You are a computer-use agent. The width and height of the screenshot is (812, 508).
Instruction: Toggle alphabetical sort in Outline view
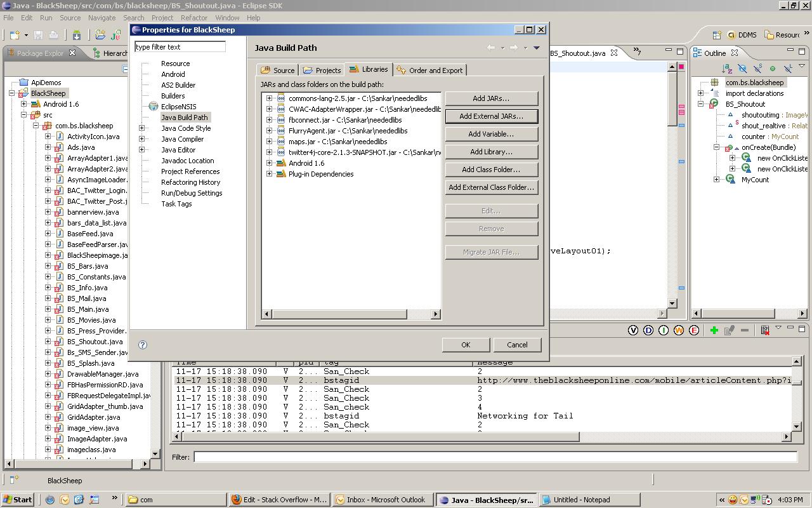tap(727, 68)
